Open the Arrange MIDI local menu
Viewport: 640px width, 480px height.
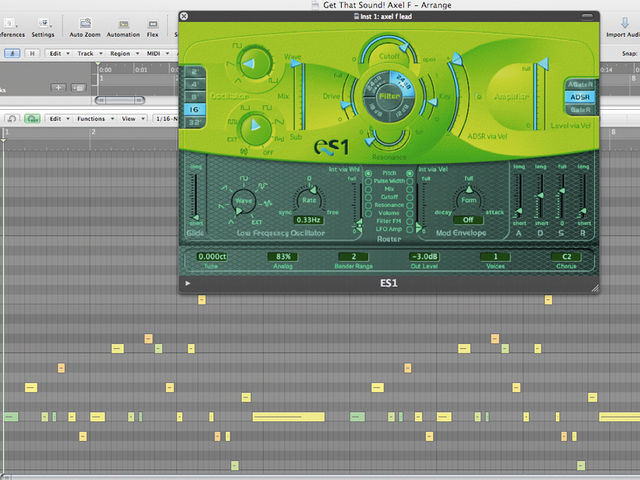(x=157, y=53)
